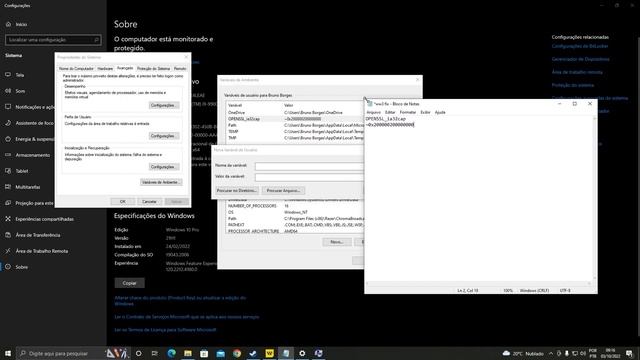The image size is (640, 360).
Task: Open File Explorer from the taskbar
Action: click(188, 353)
